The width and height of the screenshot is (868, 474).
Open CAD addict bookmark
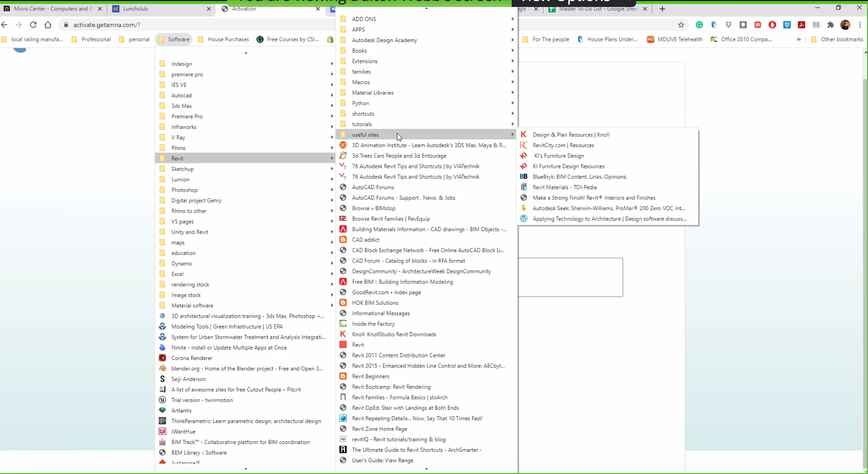tap(427, 239)
